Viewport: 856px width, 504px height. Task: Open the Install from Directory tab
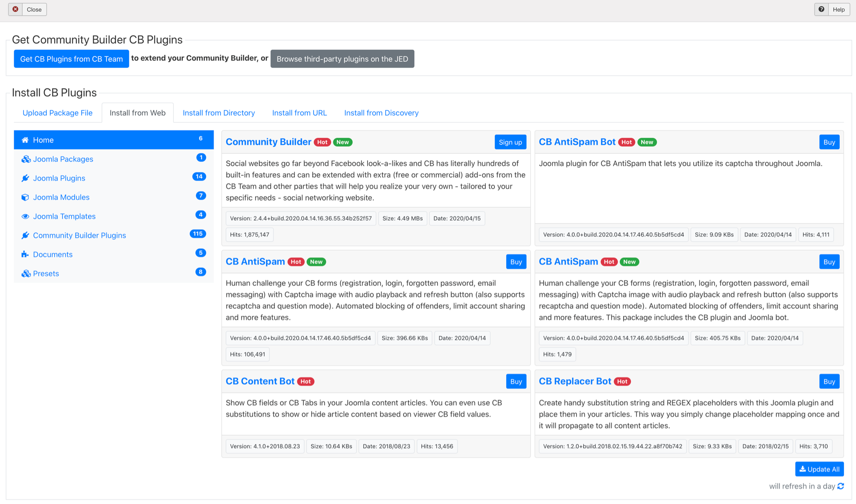coord(219,113)
